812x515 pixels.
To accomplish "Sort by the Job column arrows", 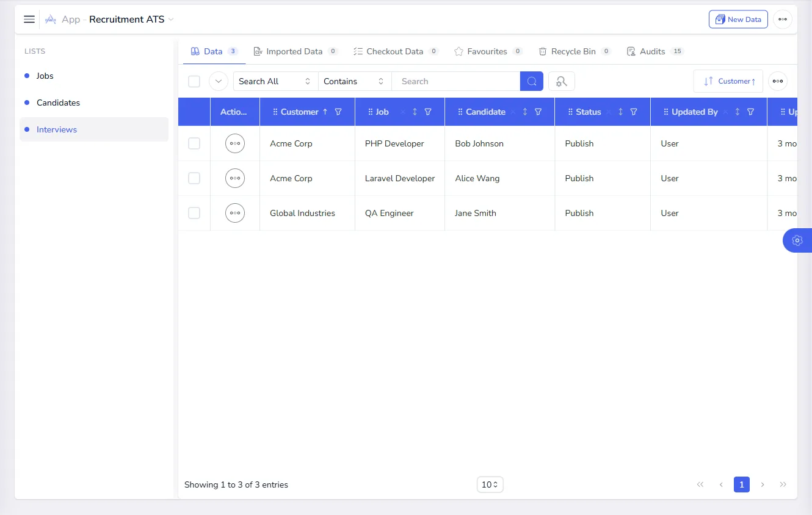I will (x=415, y=112).
